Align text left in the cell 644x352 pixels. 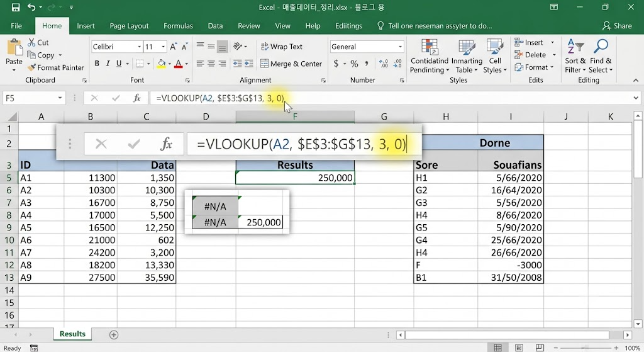pyautogui.click(x=200, y=64)
